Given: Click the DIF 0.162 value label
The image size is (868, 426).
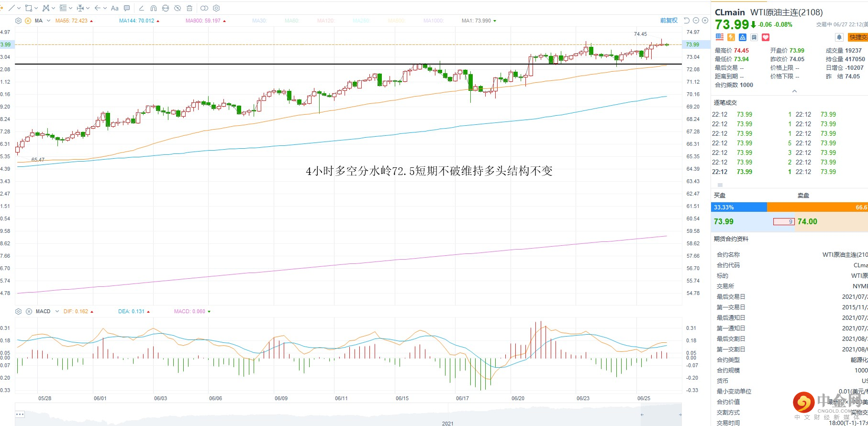Looking at the screenshot, I should (76, 311).
